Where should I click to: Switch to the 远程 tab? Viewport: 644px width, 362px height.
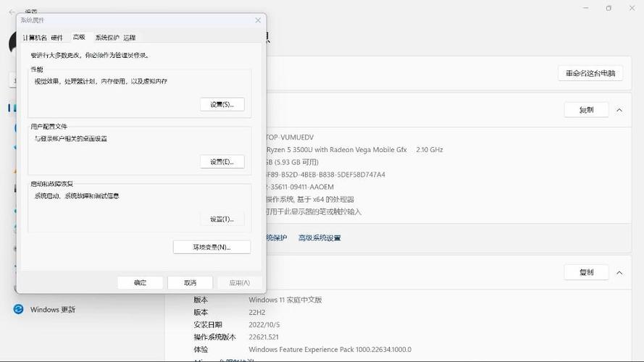pyautogui.click(x=130, y=38)
